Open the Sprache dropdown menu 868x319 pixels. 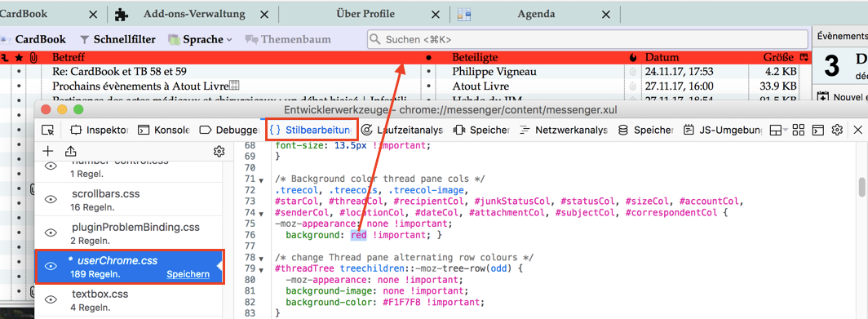tap(201, 39)
